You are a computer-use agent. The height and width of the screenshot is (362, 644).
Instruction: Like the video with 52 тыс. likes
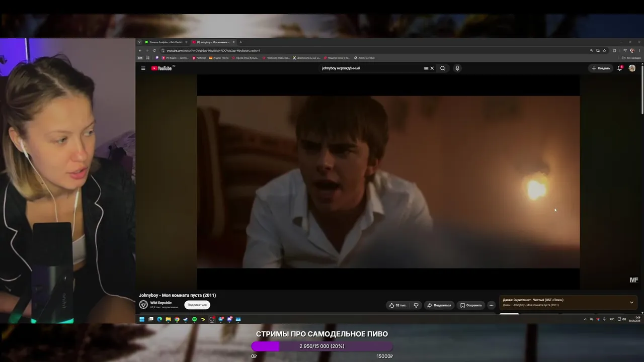[397, 305]
